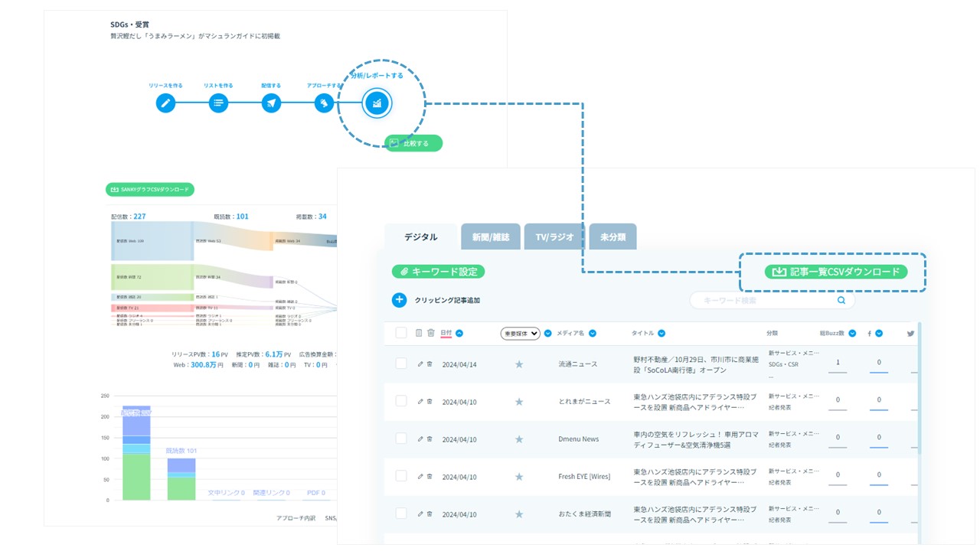Open the 重要媒体 dropdown in header

coord(520,334)
